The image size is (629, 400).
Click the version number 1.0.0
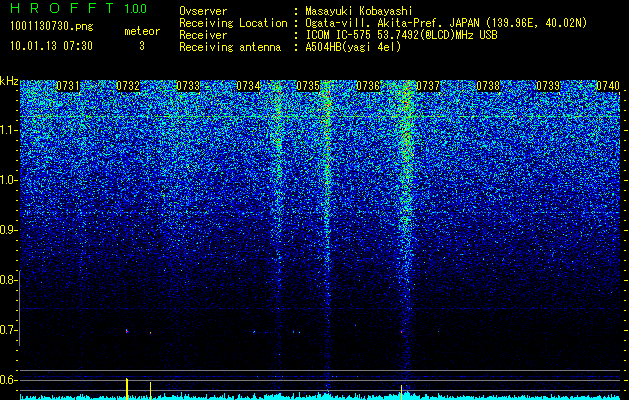135,8
